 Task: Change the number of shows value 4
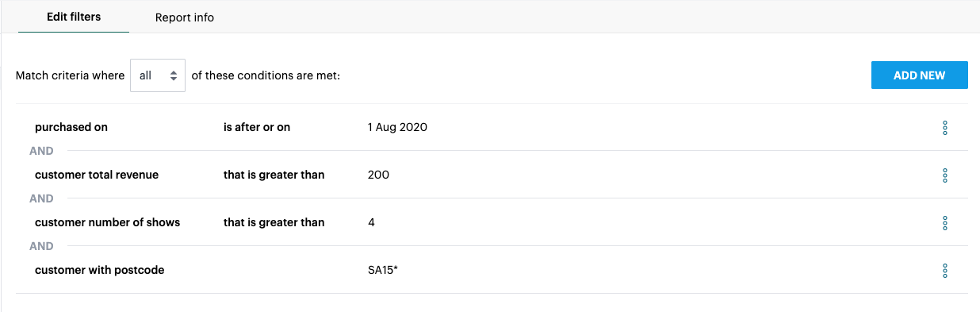click(372, 222)
